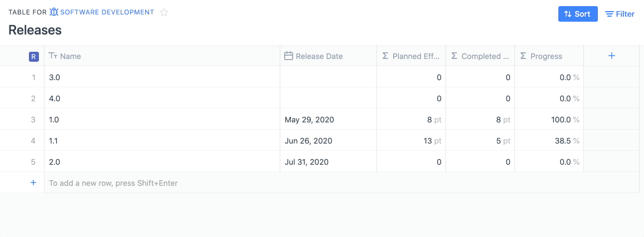Select the Planned Effort column header

tap(411, 56)
